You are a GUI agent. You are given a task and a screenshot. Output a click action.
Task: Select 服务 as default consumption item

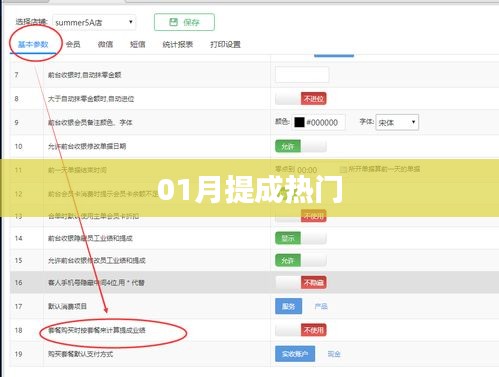(289, 306)
